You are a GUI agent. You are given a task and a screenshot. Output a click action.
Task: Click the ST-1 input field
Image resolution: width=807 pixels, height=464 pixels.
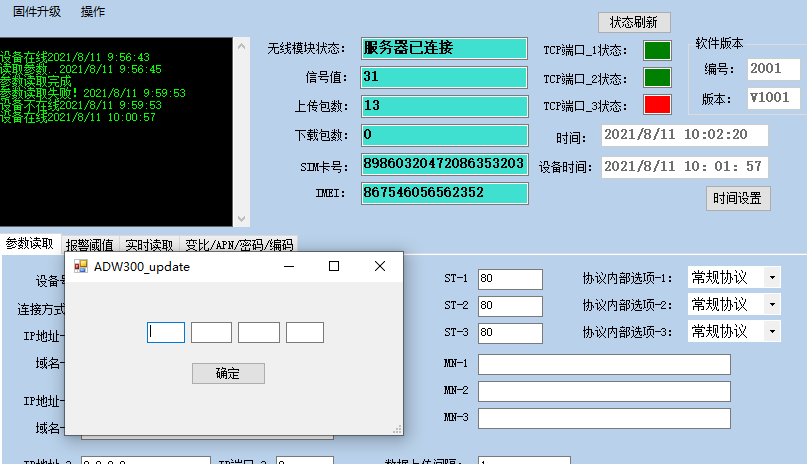510,279
